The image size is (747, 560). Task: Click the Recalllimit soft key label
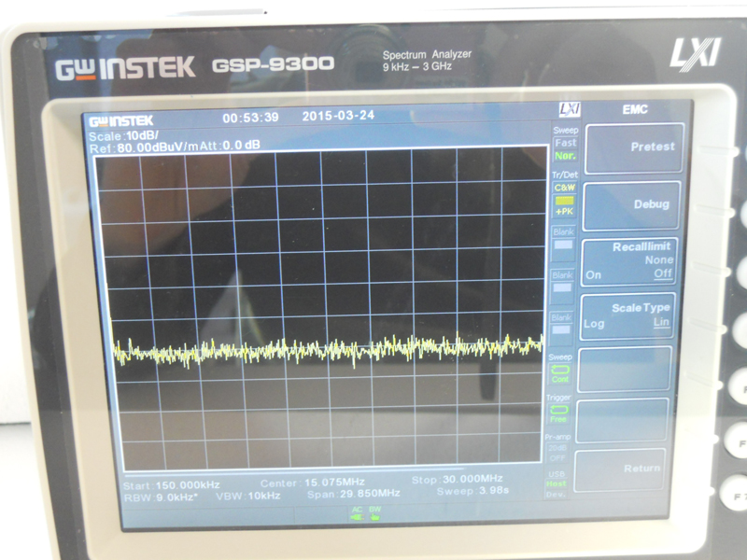coord(641,246)
